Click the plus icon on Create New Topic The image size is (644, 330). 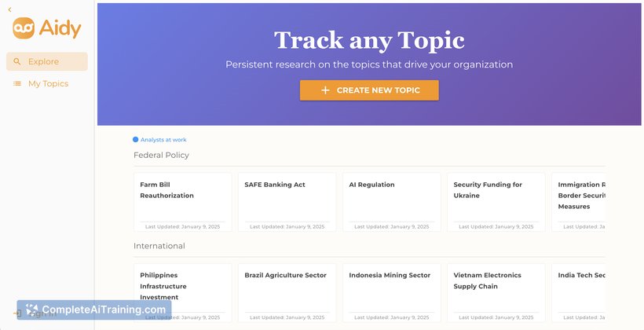[325, 90]
